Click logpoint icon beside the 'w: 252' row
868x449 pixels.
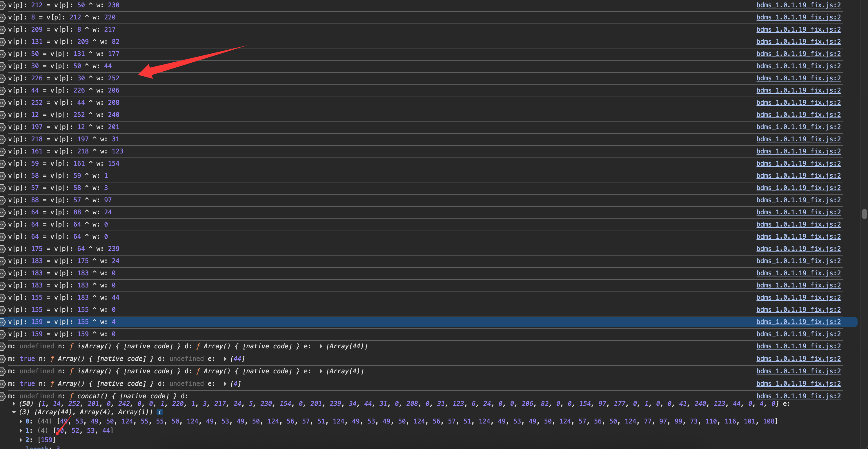[3, 78]
